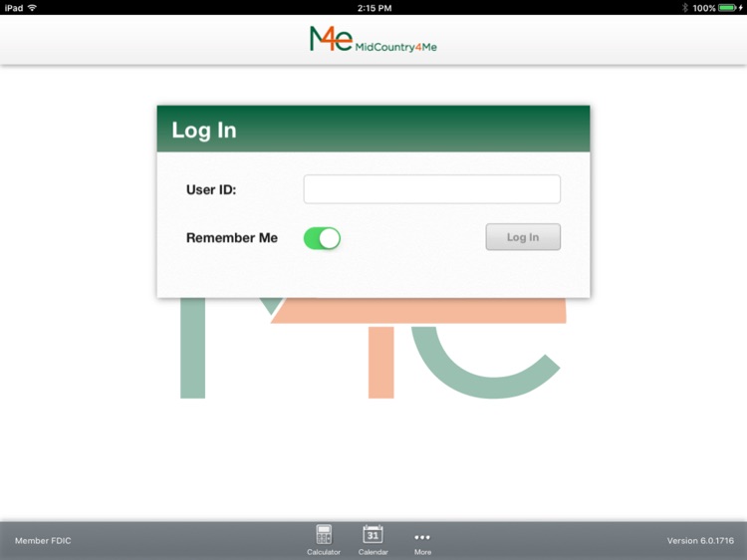The height and width of the screenshot is (560, 747).
Task: Click the Version 6.0.1716 label
Action: pyautogui.click(x=700, y=540)
